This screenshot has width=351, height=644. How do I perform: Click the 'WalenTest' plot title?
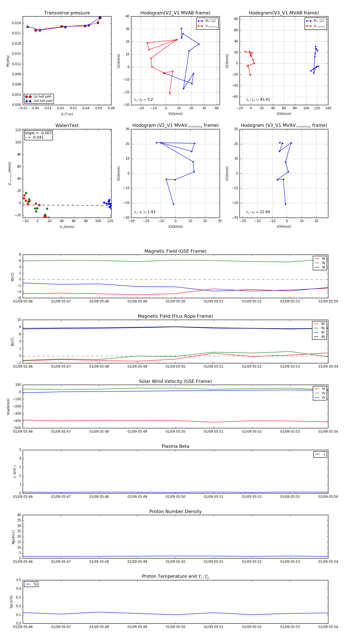click(x=67, y=125)
